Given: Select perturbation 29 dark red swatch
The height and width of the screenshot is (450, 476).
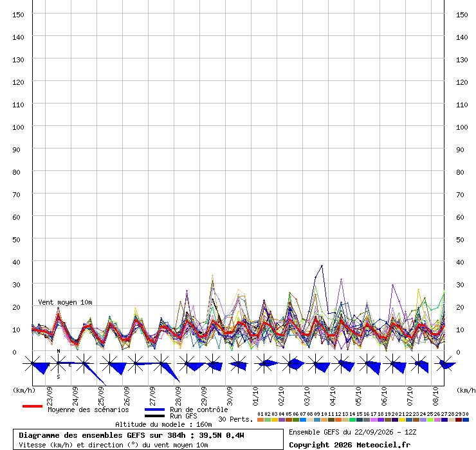Looking at the screenshot, I should click(x=459, y=420).
